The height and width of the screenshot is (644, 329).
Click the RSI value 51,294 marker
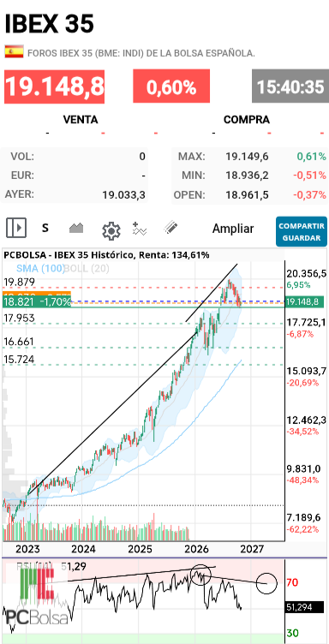(303, 607)
